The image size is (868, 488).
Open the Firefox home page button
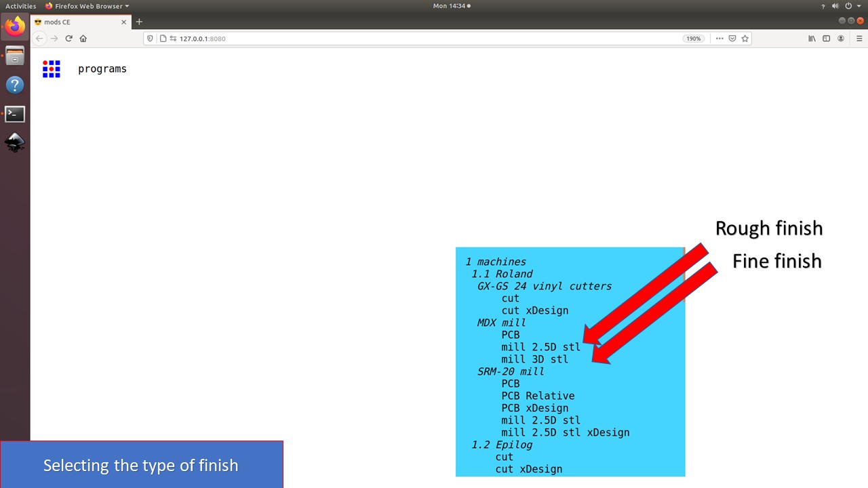click(x=83, y=39)
